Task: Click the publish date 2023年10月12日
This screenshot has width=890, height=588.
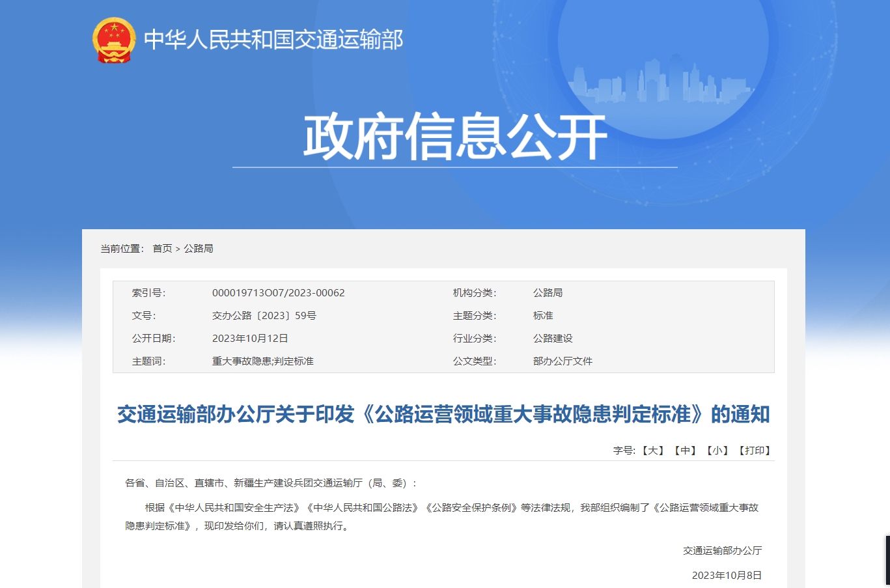Action: pos(250,339)
